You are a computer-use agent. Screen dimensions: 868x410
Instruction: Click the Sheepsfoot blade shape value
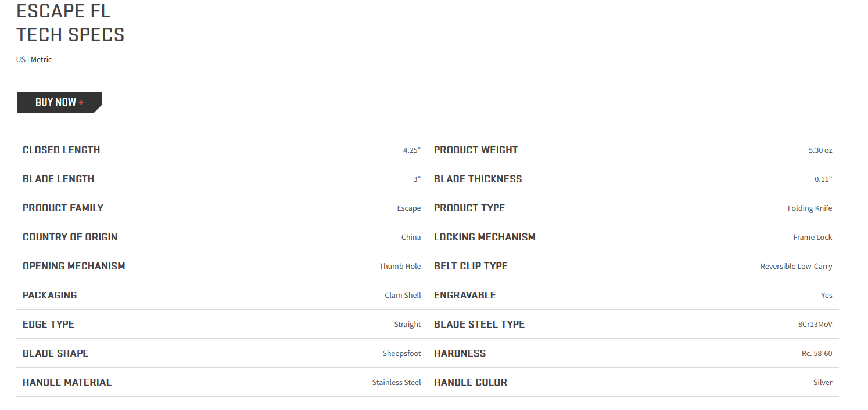point(401,354)
